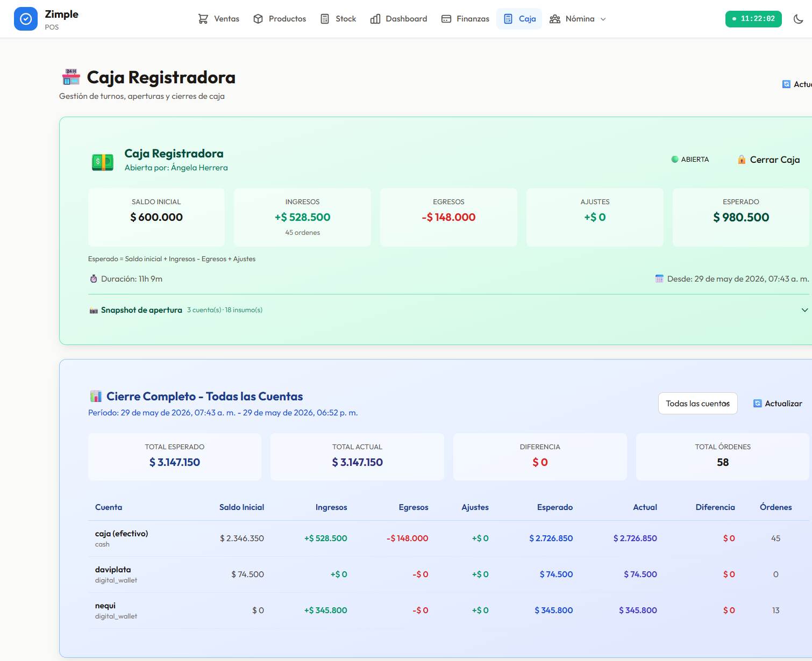The height and width of the screenshot is (661, 812).
Task: Open Finanzas card icon
Action: coord(446,19)
